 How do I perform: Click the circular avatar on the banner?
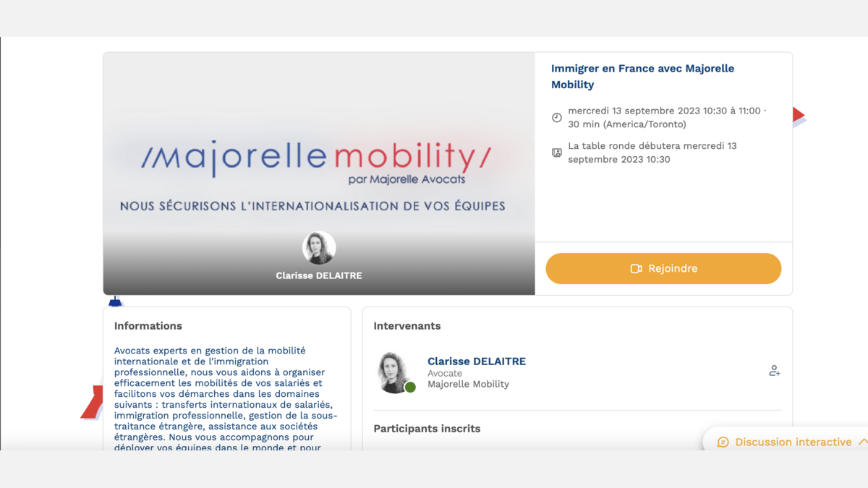tap(319, 248)
